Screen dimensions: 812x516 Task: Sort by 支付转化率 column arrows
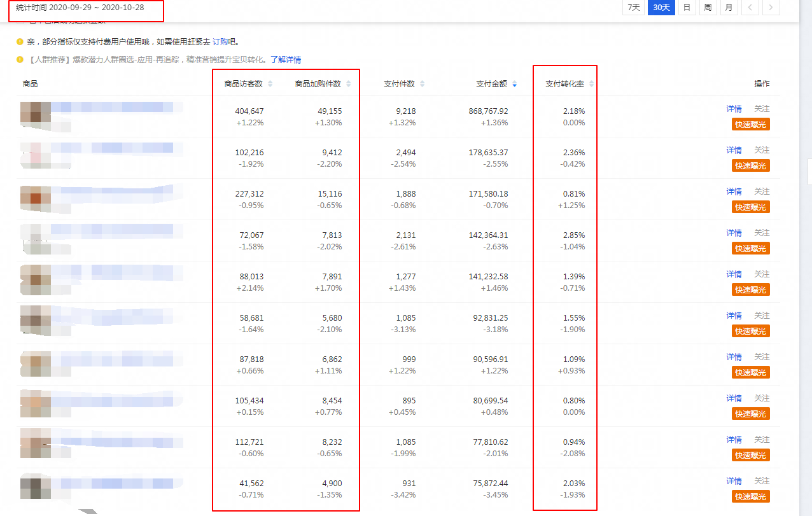point(591,84)
